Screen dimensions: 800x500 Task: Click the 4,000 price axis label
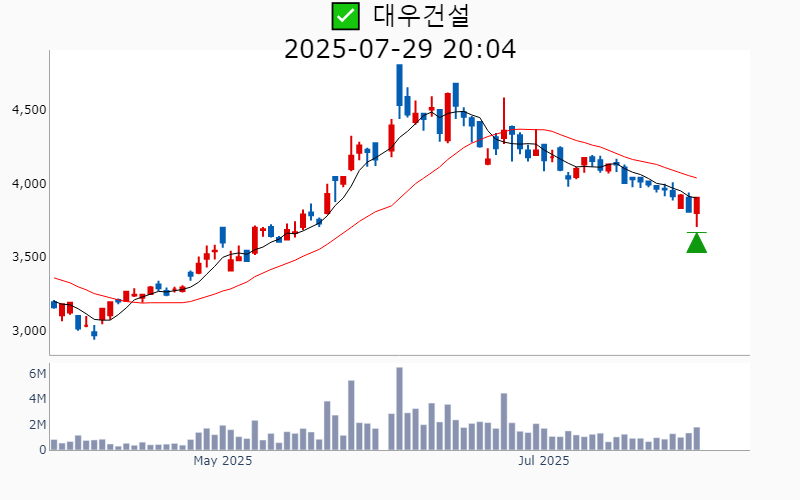29,184
